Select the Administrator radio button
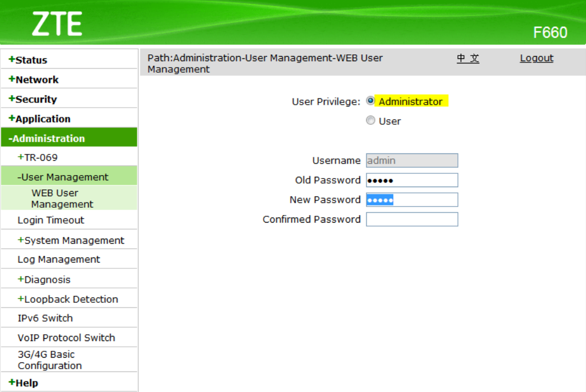Viewport: 586px width, 392px height. pos(370,101)
